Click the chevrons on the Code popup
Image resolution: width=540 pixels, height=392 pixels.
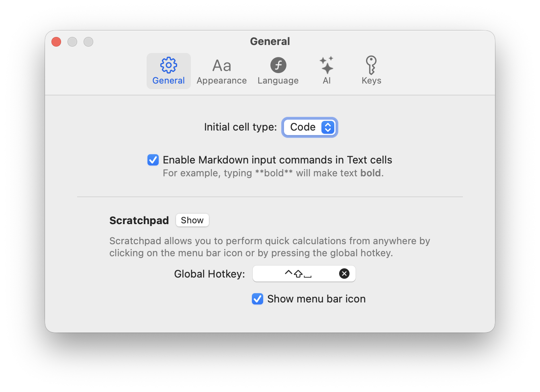pos(328,127)
